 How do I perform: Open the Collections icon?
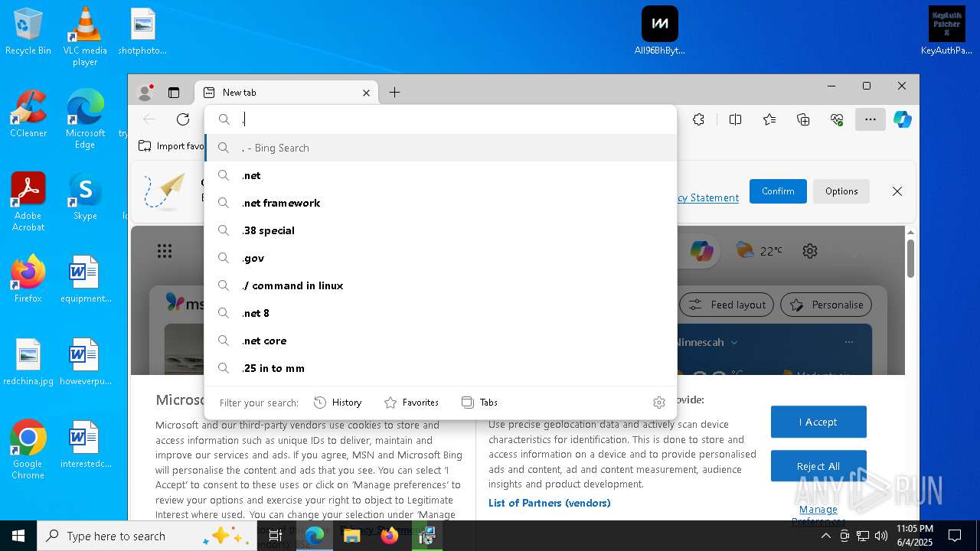coord(803,119)
